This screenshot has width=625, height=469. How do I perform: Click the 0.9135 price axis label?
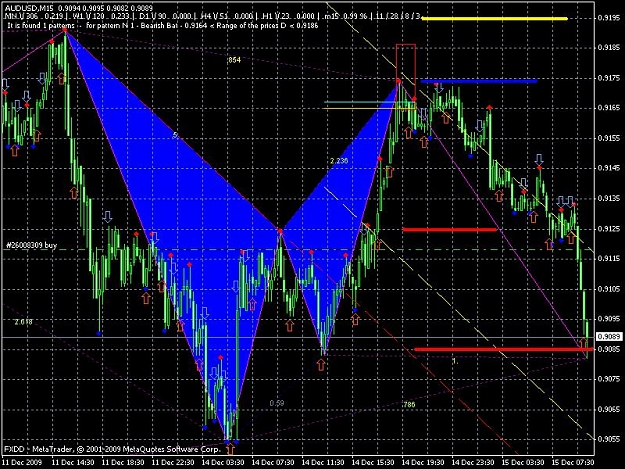click(x=609, y=198)
